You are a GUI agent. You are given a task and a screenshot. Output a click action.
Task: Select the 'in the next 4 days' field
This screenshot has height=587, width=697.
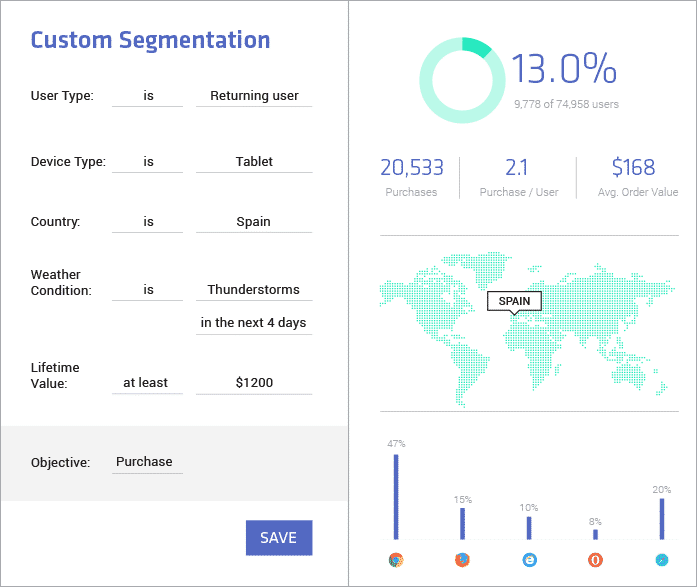pyautogui.click(x=254, y=323)
